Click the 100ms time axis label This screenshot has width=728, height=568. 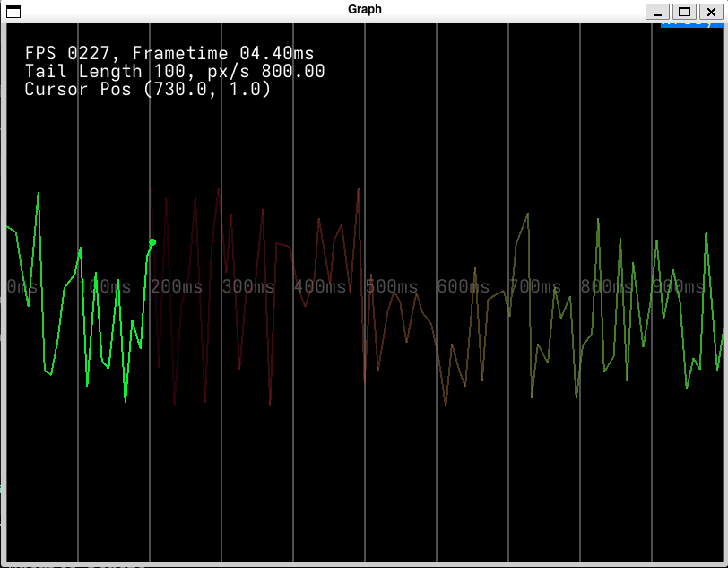click(105, 286)
